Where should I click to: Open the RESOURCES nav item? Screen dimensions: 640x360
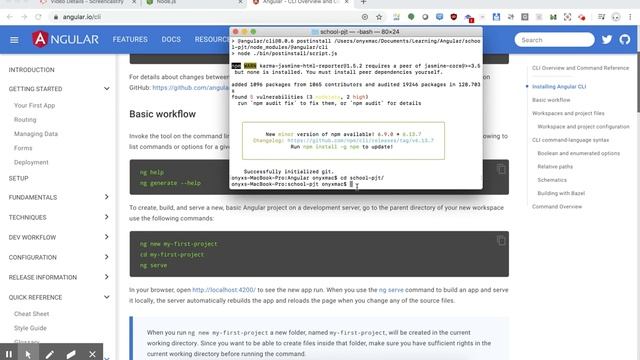click(212, 40)
